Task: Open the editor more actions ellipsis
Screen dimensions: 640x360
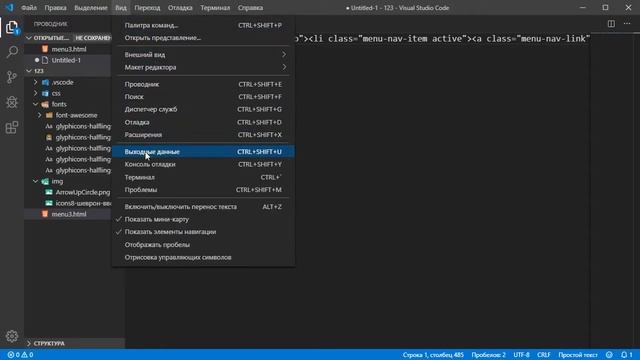Action: (x=627, y=24)
